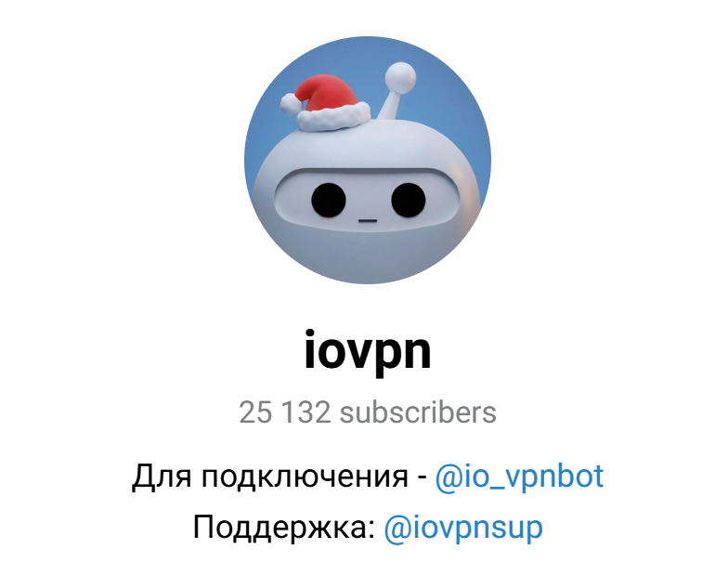Click the robot's visor between the eyes
The height and width of the screenshot is (575, 728).
pos(368,195)
